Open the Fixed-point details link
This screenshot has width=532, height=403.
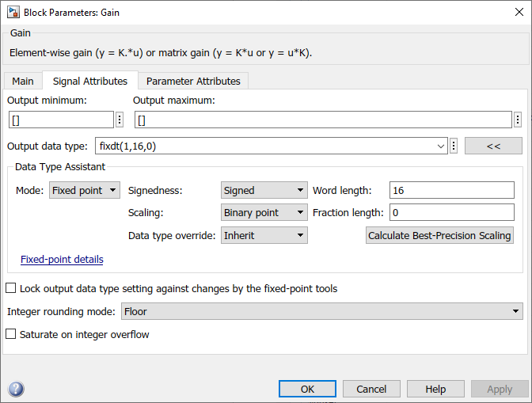62,259
